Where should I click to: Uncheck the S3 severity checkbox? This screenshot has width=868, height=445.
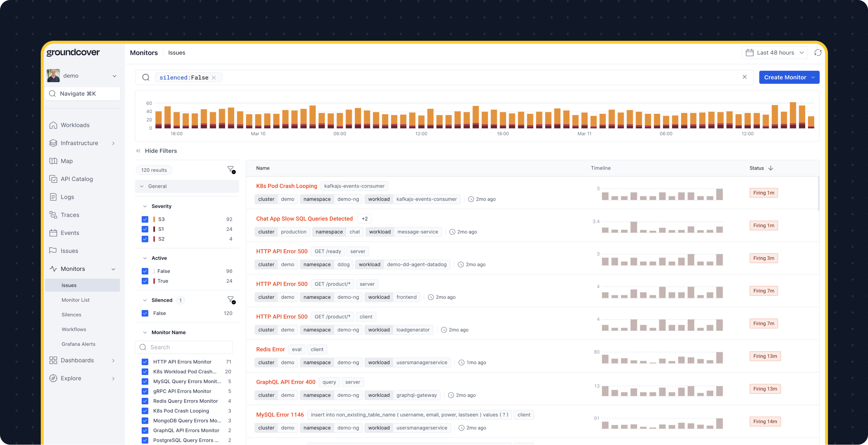[x=145, y=219]
